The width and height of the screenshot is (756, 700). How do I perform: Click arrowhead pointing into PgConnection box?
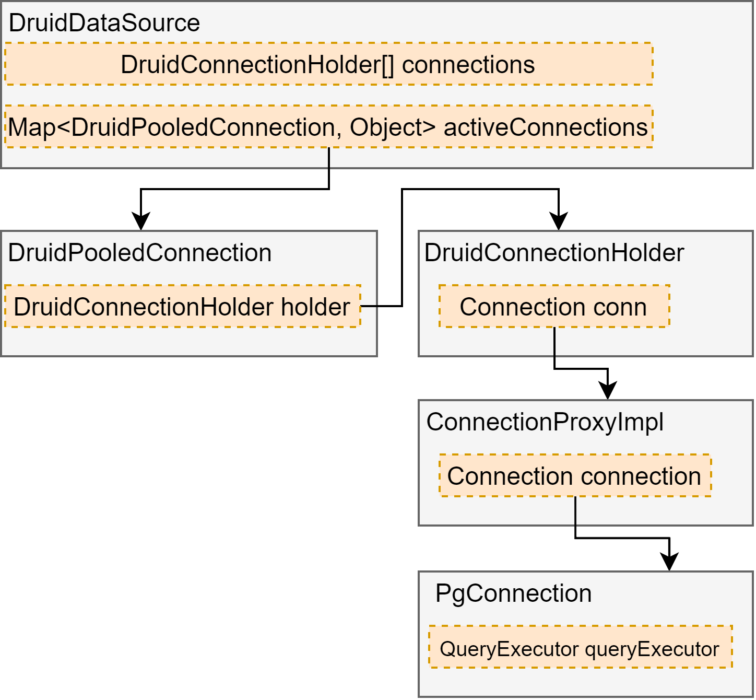pos(669,561)
